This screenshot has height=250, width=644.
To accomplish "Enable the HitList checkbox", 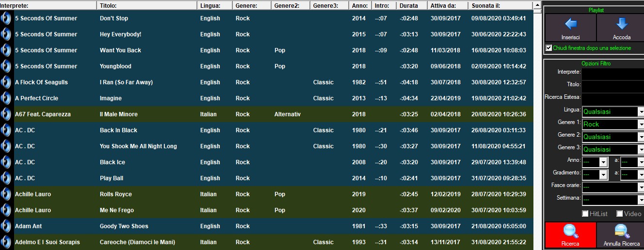I will (585, 214).
